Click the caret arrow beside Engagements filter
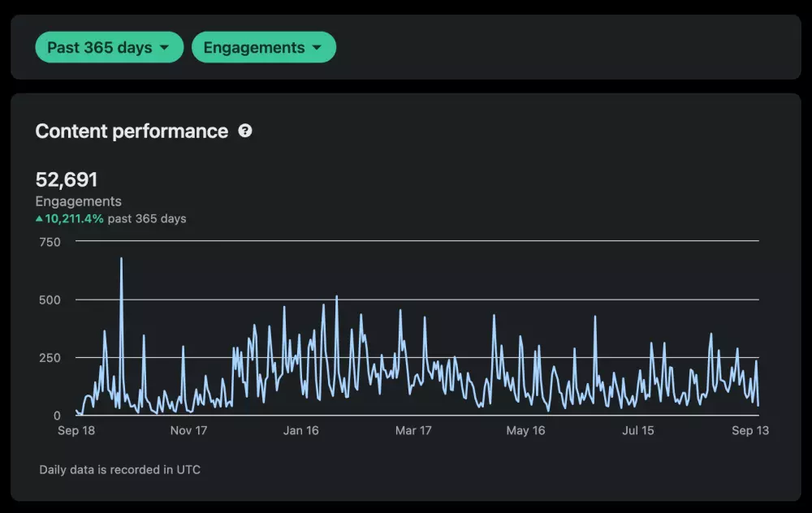 coord(317,48)
